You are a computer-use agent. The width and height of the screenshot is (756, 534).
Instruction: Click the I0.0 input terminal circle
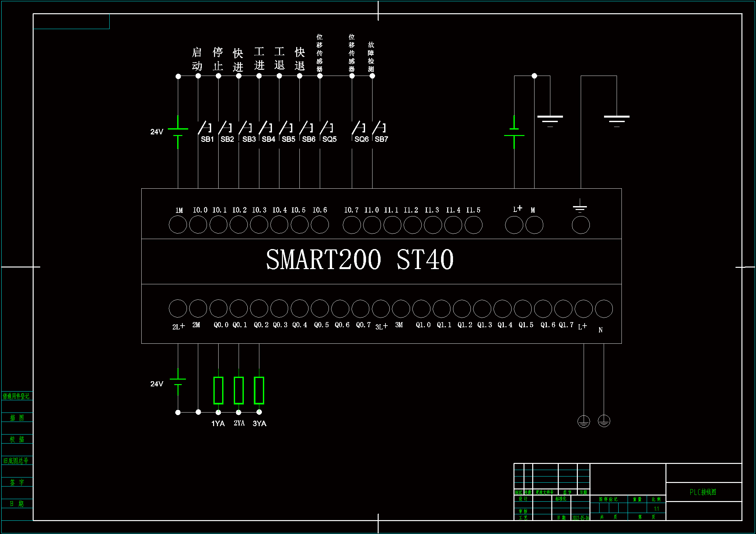198,225
